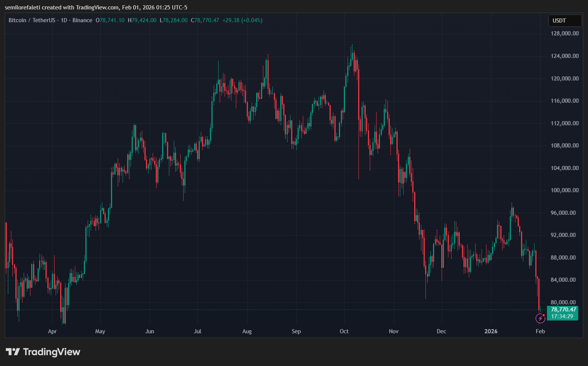Click the countdown timer 17:34:29
Screen dimensions: 588x366
click(x=562, y=316)
